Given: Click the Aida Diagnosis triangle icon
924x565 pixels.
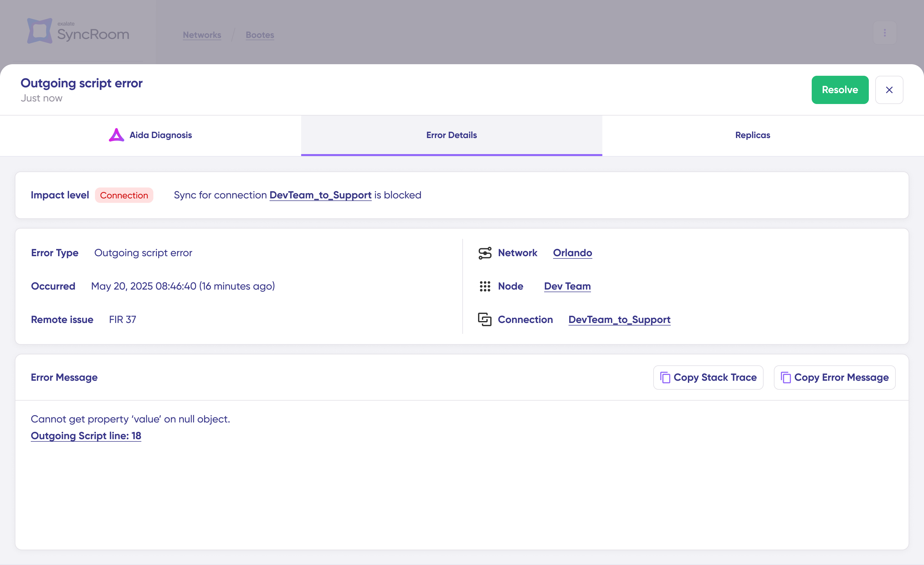Looking at the screenshot, I should [x=116, y=135].
